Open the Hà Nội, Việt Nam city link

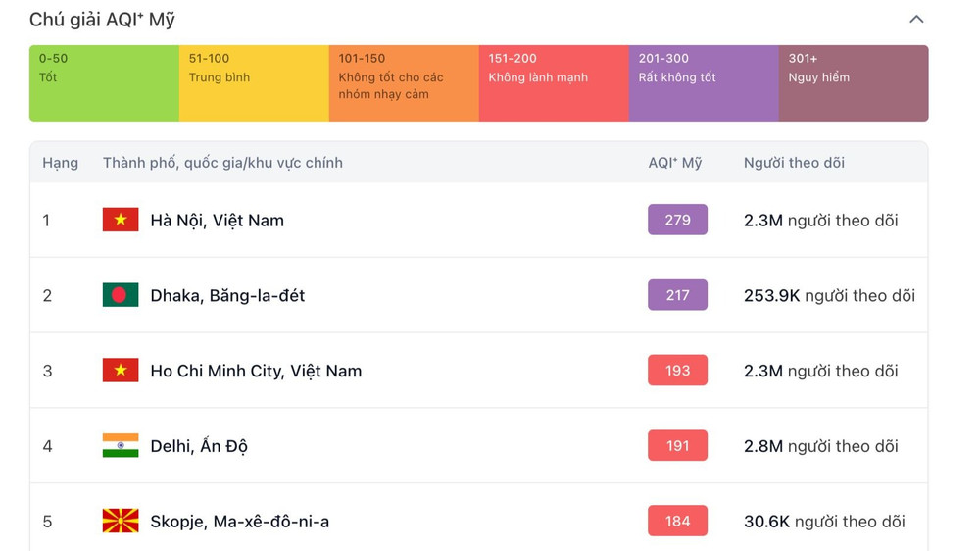[217, 221]
